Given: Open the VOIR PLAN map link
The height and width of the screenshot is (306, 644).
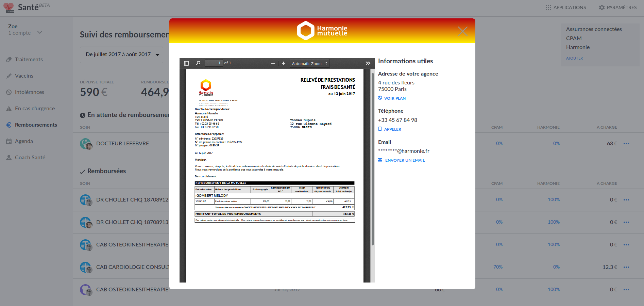Looking at the screenshot, I should click(395, 98).
